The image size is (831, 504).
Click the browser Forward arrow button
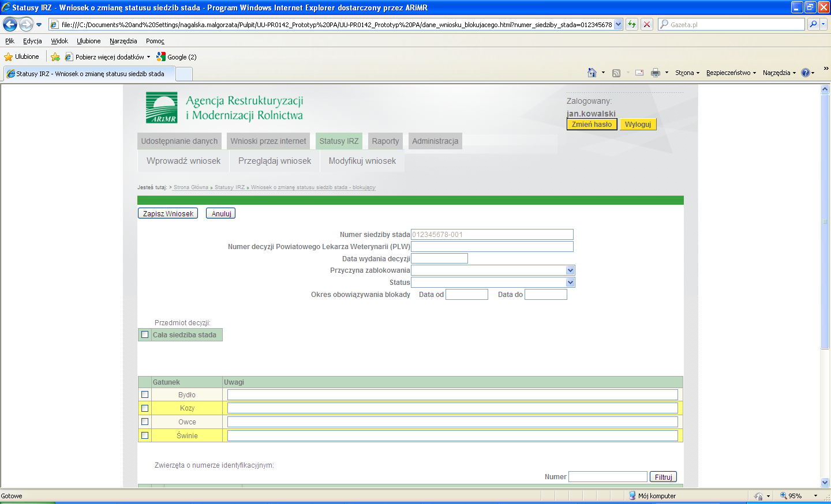26,24
